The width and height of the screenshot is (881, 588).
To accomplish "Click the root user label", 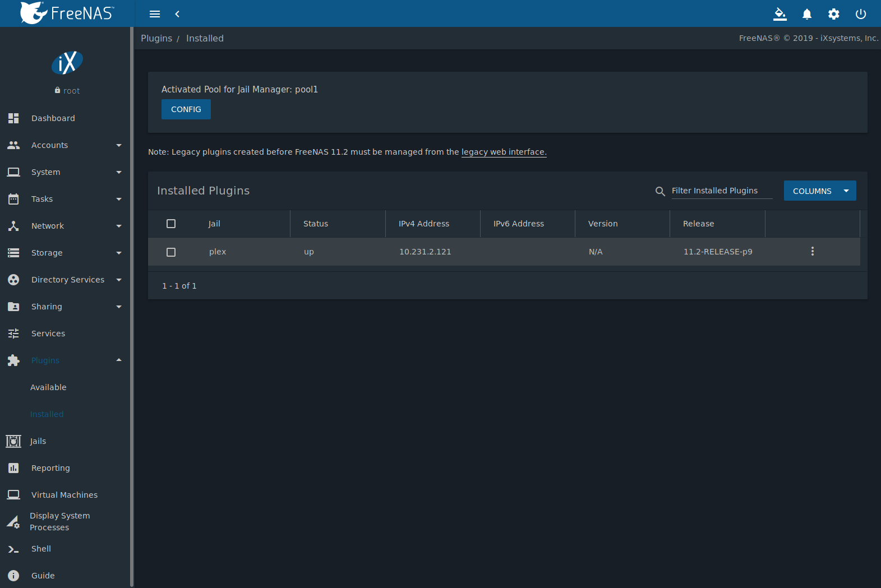I will [71, 91].
